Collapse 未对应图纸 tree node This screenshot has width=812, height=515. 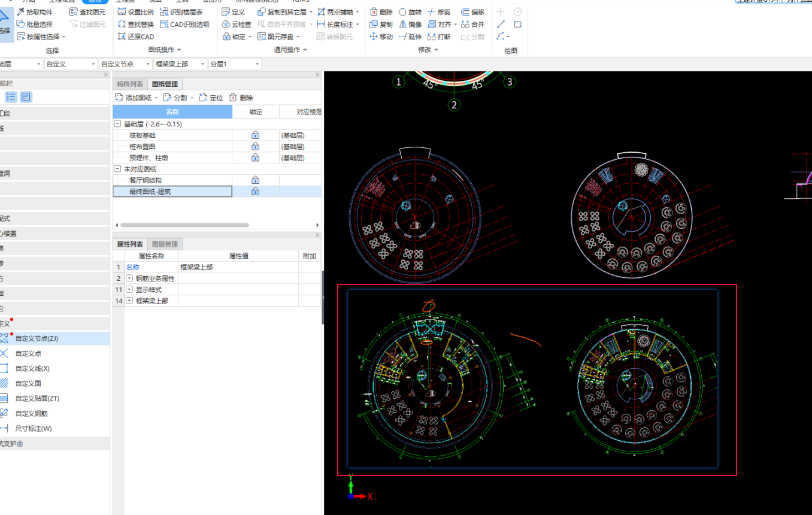tap(117, 169)
